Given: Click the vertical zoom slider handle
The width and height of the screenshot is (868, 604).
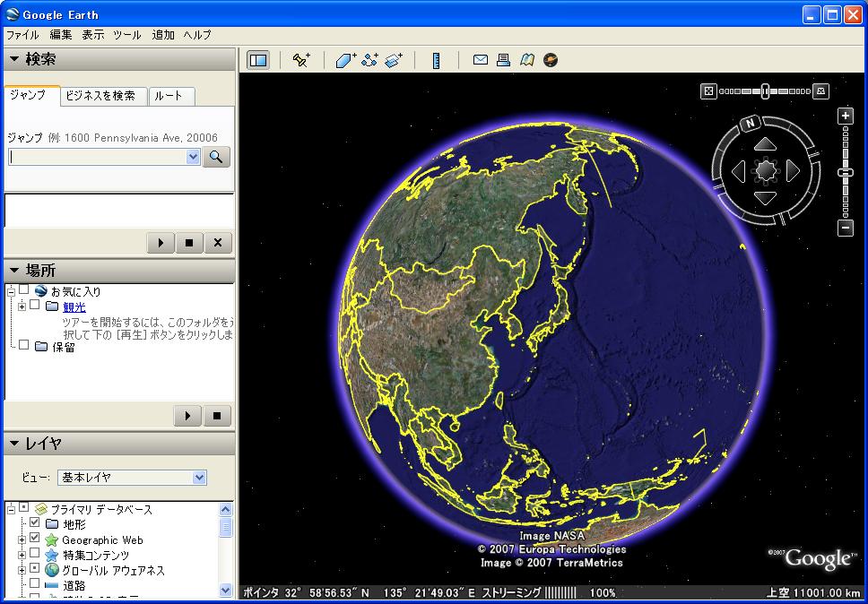Looking at the screenshot, I should (846, 172).
